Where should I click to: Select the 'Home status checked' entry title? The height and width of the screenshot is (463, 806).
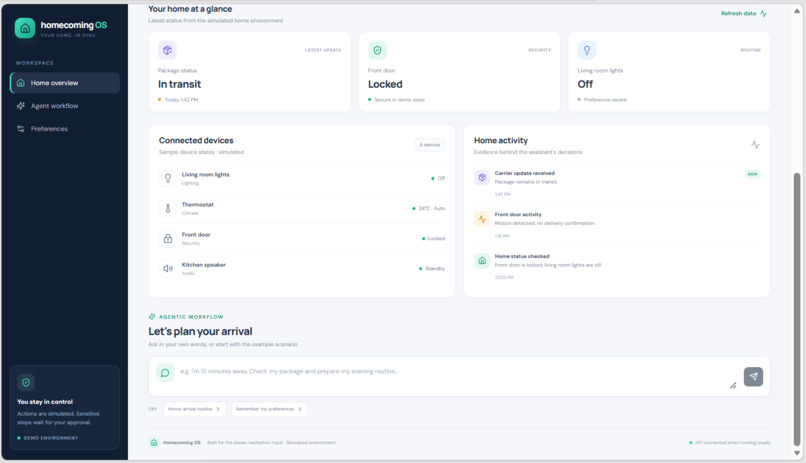pos(522,256)
